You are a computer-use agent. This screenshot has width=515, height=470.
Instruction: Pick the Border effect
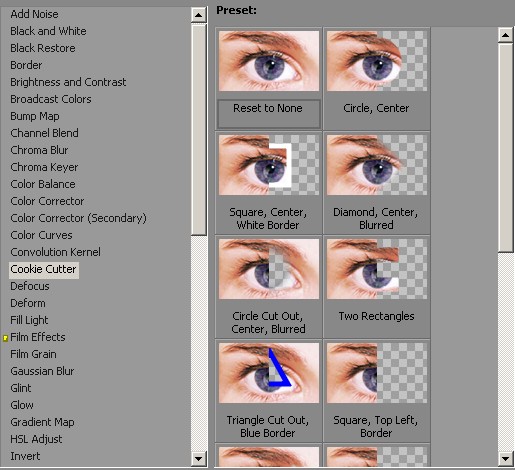click(26, 65)
